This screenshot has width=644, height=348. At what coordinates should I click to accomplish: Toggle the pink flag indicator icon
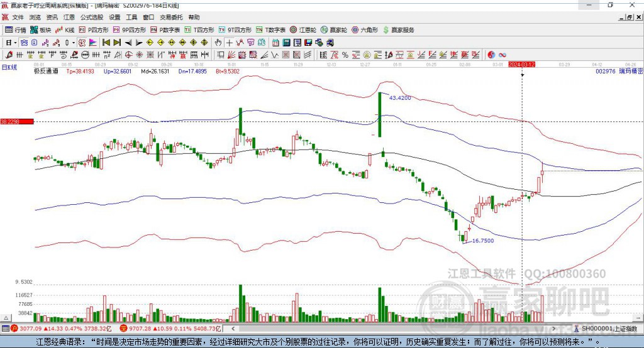tap(93, 43)
